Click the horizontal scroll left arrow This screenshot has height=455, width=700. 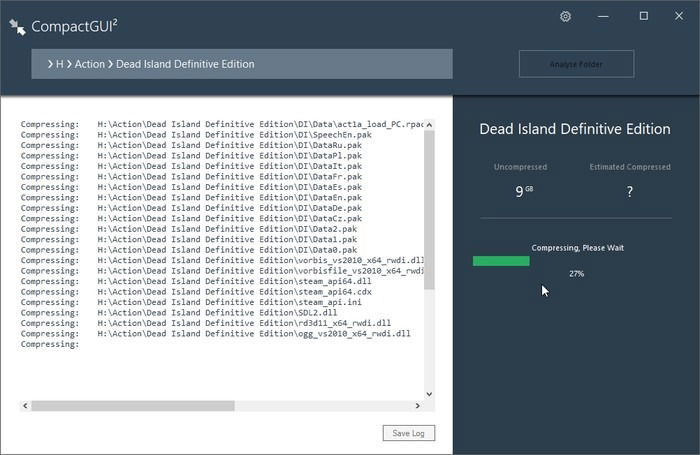click(x=25, y=405)
